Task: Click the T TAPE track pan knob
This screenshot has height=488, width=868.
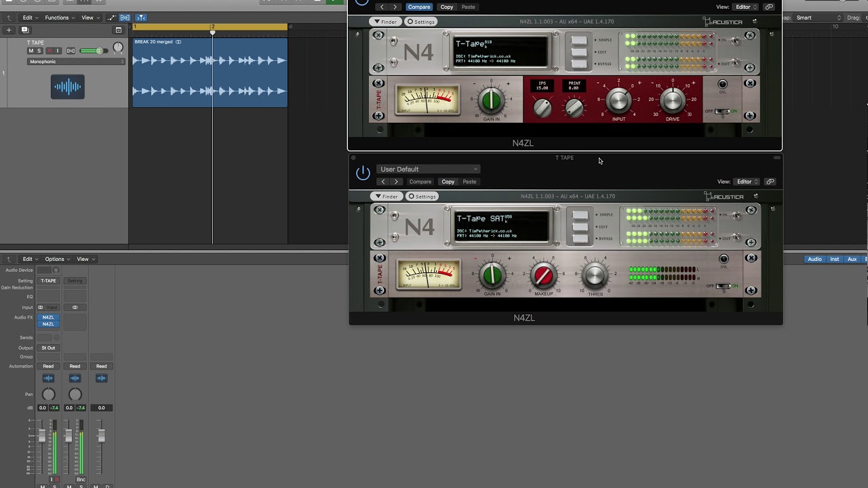Action: (118, 47)
